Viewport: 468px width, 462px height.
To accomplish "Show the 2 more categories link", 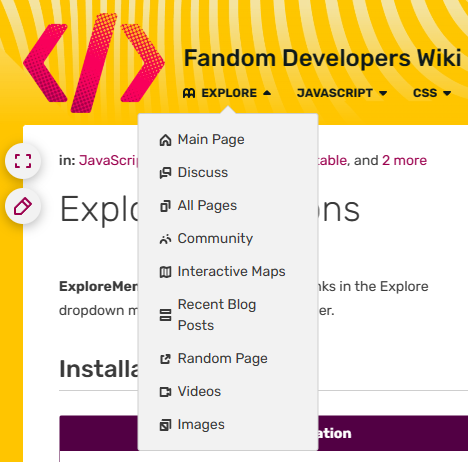I will (404, 161).
